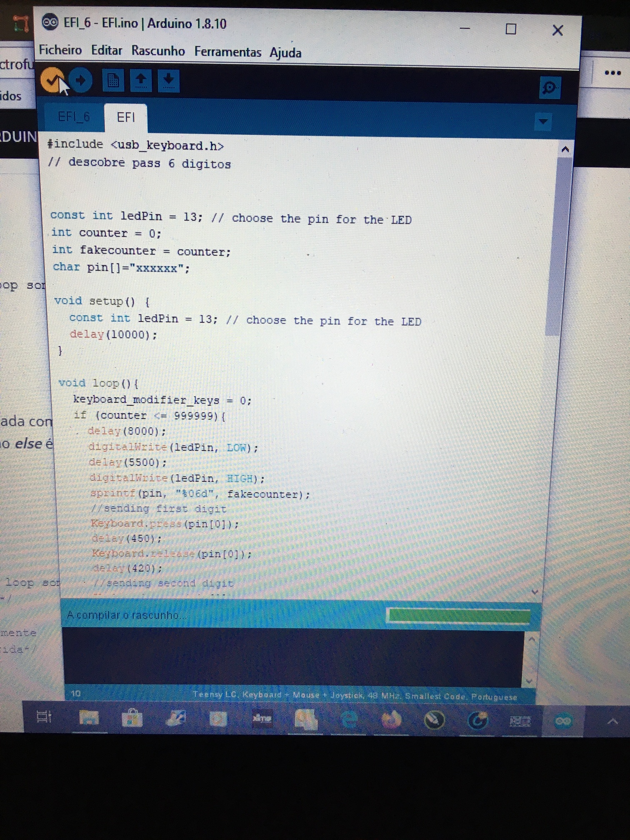Click 'Keyboard.release(pin[0]);' line
Image resolution: width=630 pixels, height=840 pixels.
click(x=172, y=554)
